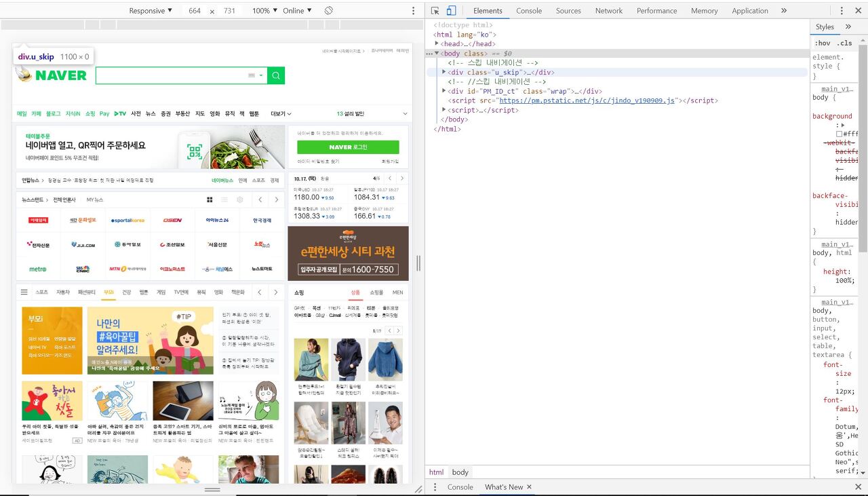
Task: Open the jindo_v190909.js script link
Action: tap(587, 100)
